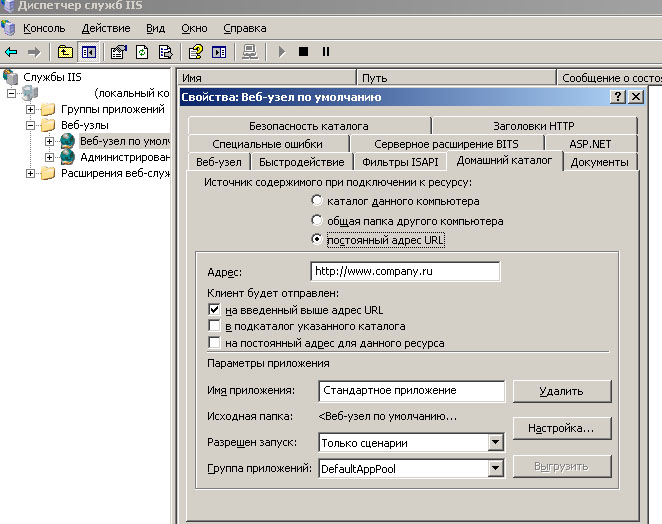Click the Имя приложения text field
The image size is (662, 524).
(411, 391)
